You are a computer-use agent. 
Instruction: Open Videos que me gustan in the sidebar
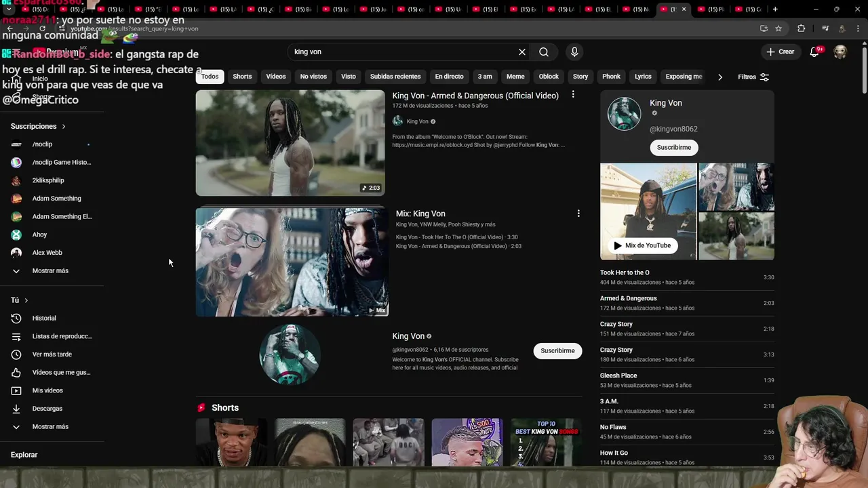point(52,372)
